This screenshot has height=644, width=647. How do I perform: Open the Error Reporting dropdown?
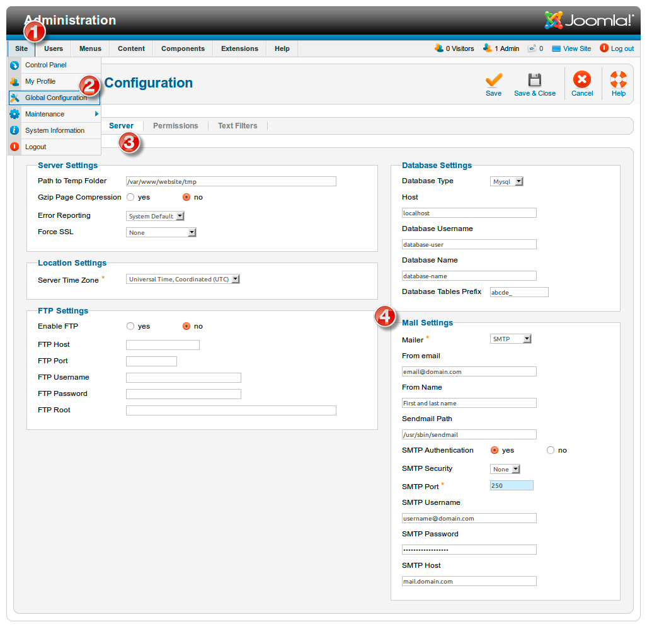155,216
